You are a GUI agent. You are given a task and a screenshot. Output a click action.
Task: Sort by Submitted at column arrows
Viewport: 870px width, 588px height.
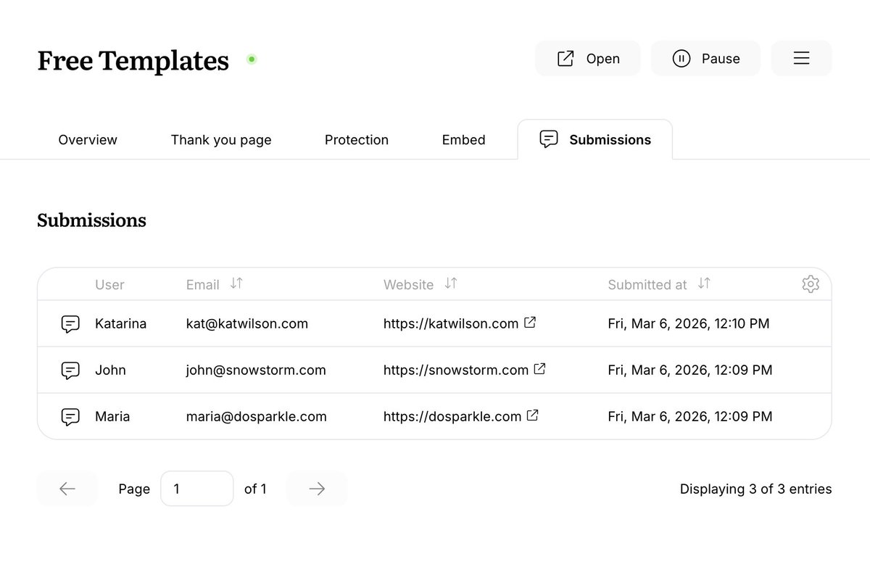[704, 283]
